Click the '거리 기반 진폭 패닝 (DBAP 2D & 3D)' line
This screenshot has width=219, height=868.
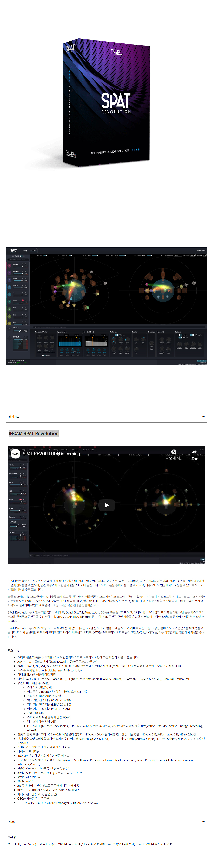[x=49, y=704]
